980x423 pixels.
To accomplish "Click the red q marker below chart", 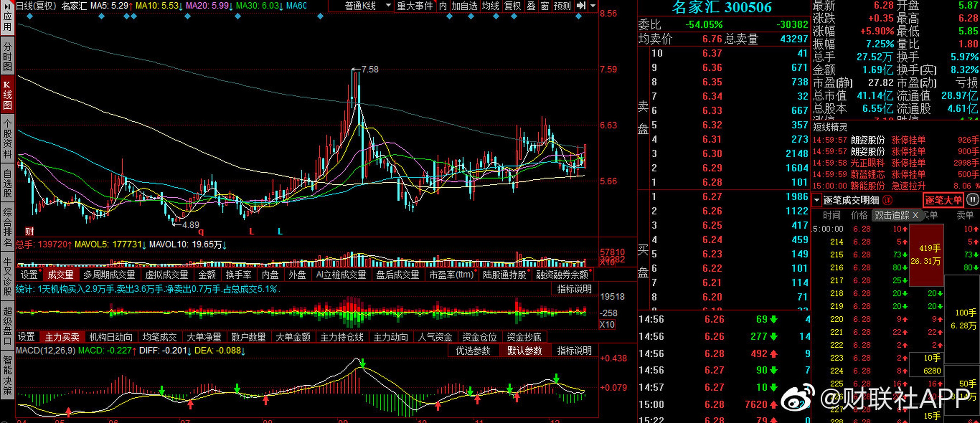I will [x=201, y=231].
